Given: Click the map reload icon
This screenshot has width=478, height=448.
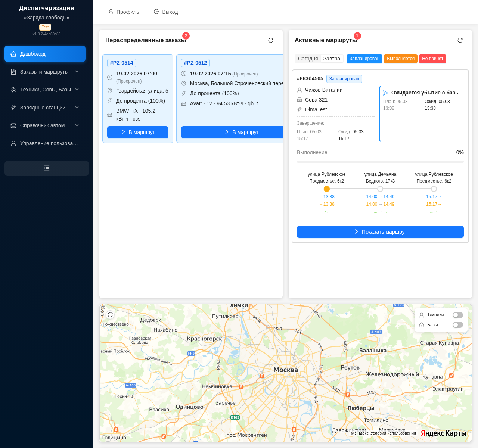Looking at the screenshot, I should [110, 315].
